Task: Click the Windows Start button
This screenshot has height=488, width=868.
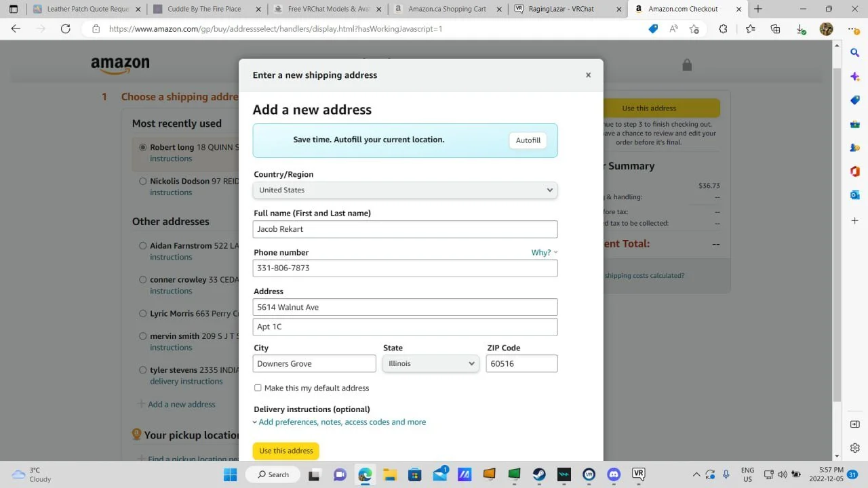Action: (x=231, y=474)
